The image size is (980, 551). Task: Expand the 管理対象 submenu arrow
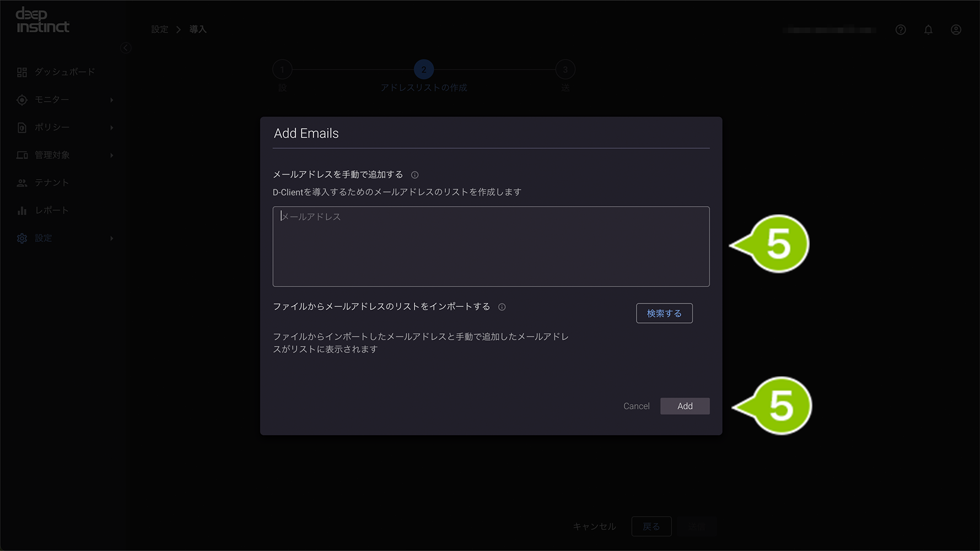(x=112, y=155)
